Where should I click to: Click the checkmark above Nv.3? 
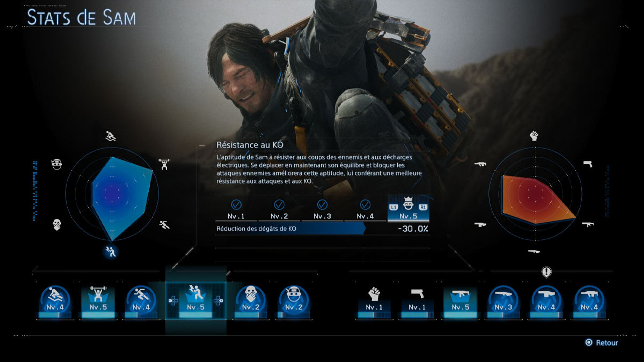[x=322, y=205]
